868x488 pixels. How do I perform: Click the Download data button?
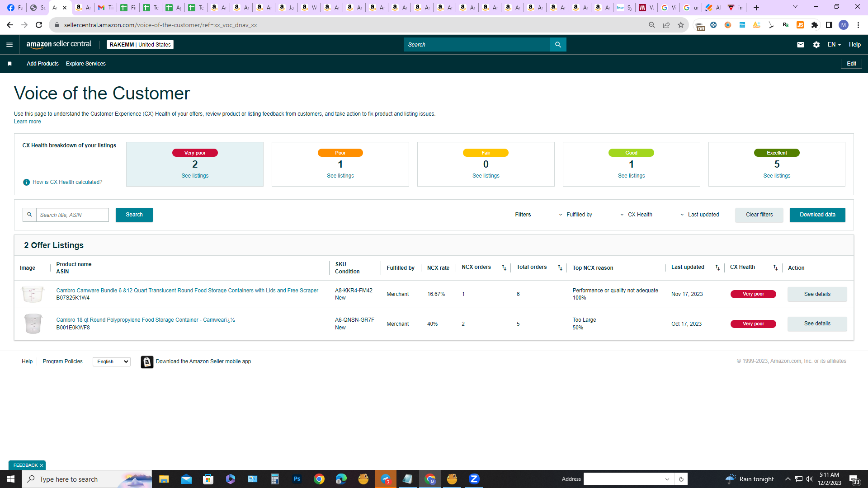[x=817, y=215]
